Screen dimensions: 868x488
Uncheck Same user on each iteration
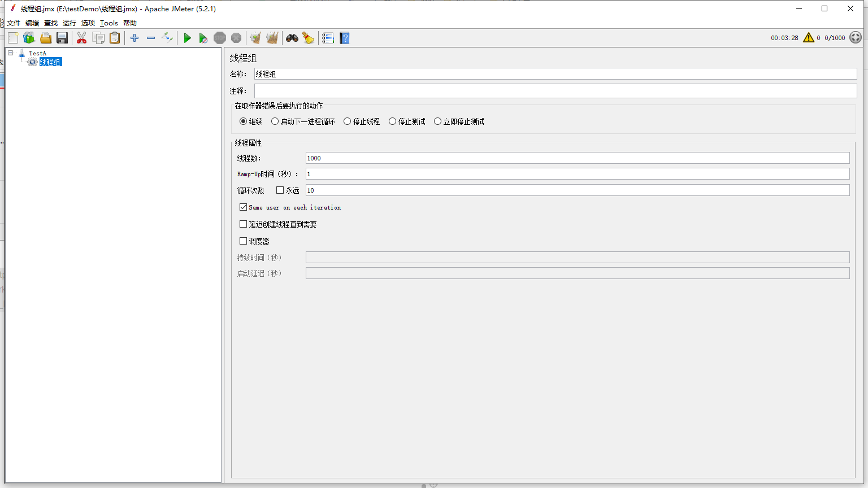click(x=243, y=207)
